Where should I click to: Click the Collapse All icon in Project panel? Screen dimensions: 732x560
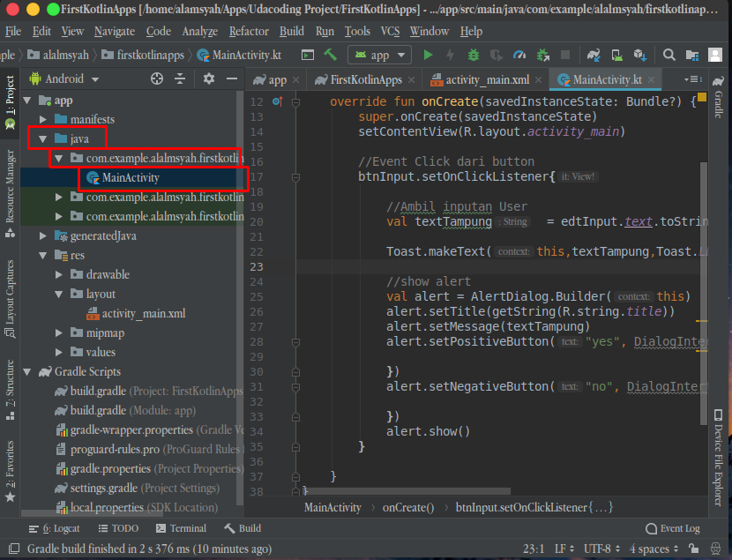coord(180,78)
